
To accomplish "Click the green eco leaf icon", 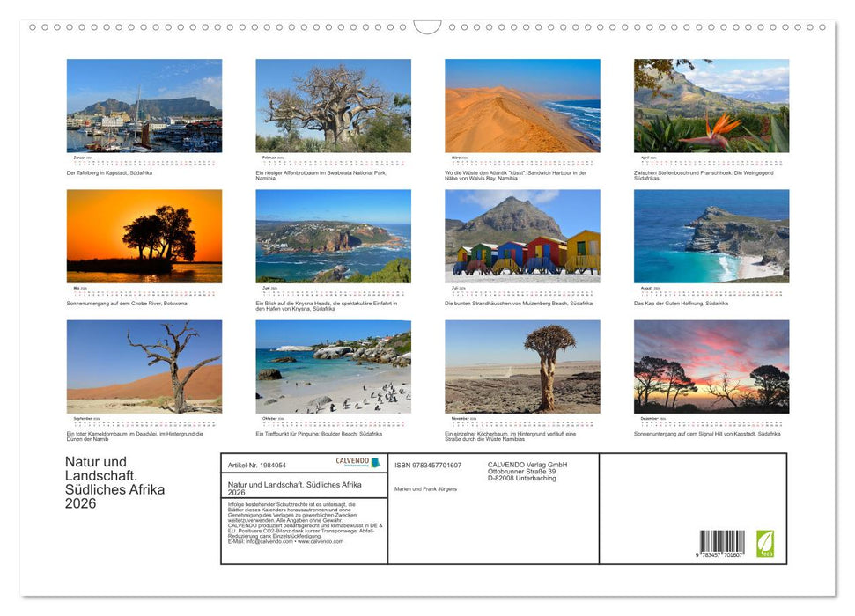I will [x=765, y=542].
